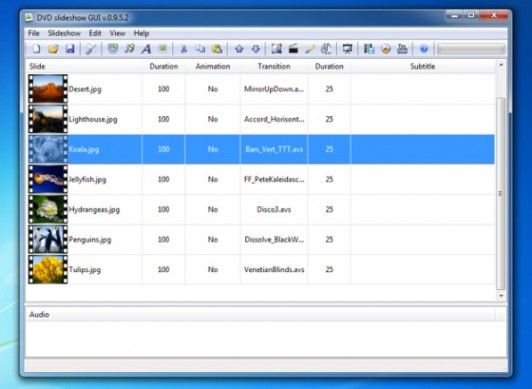
Task: Add a blank slide with the green square icon
Action: 163,49
